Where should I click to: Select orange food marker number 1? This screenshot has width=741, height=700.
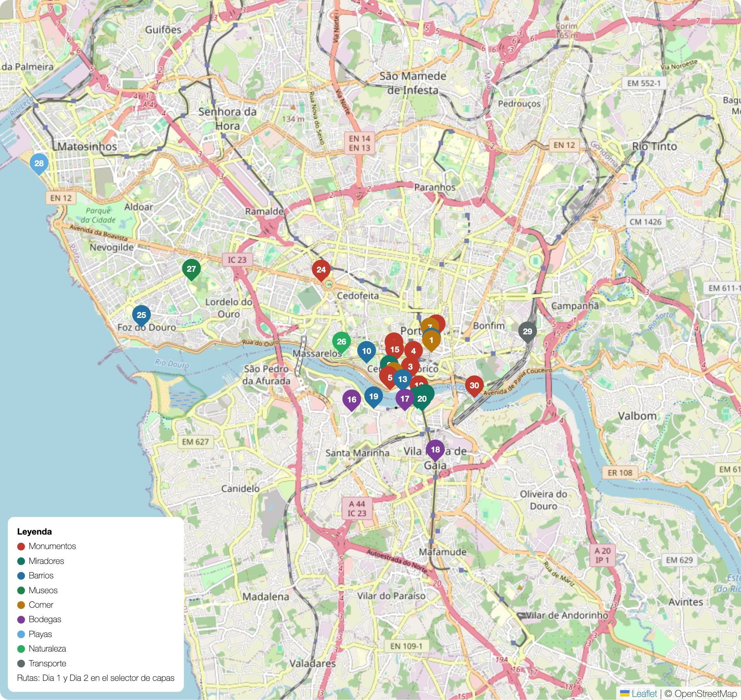pos(431,340)
